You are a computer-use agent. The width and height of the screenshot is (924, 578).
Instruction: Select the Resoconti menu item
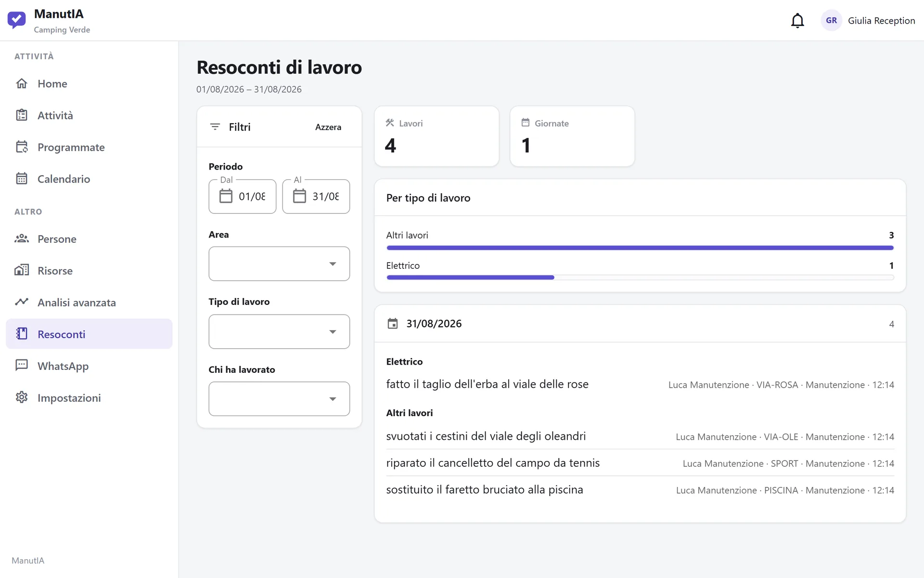tap(89, 334)
